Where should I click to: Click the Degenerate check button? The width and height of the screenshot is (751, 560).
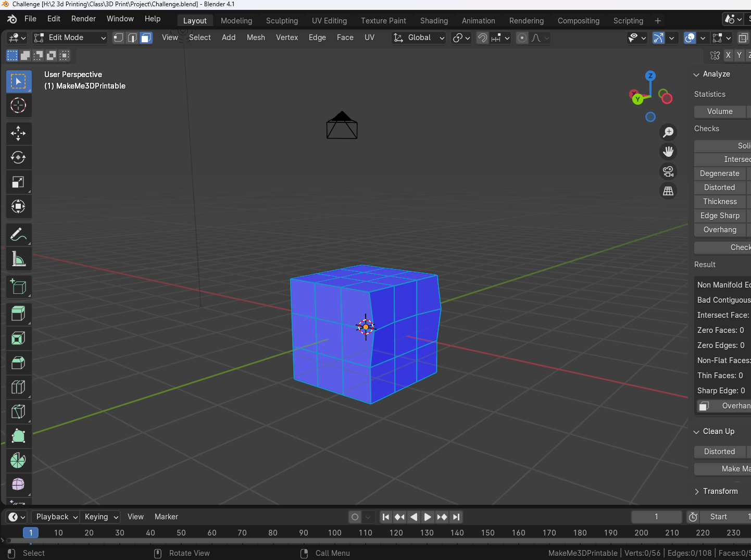[720, 174]
